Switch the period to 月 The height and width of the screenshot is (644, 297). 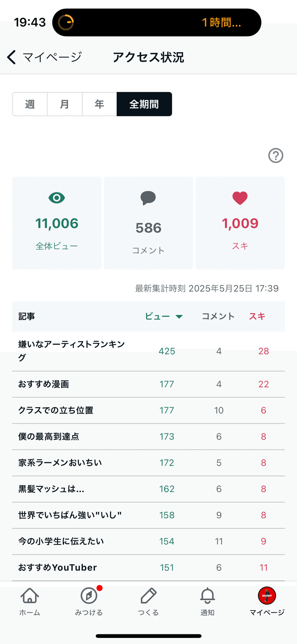pyautogui.click(x=65, y=104)
